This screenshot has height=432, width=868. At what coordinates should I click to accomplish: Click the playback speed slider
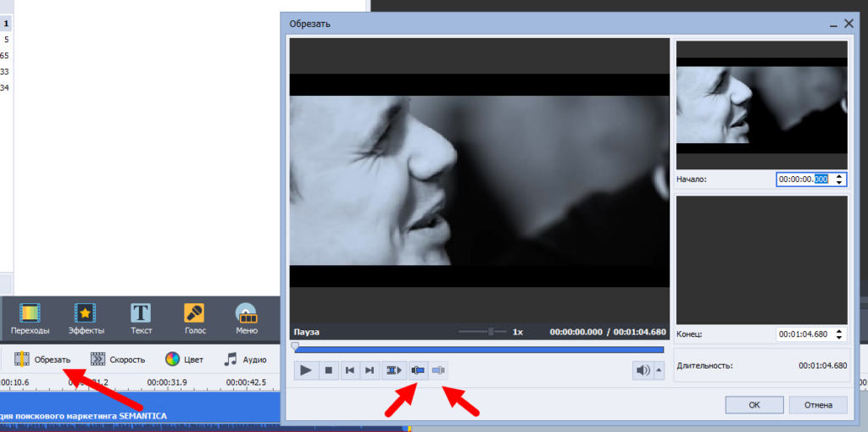click(x=482, y=332)
